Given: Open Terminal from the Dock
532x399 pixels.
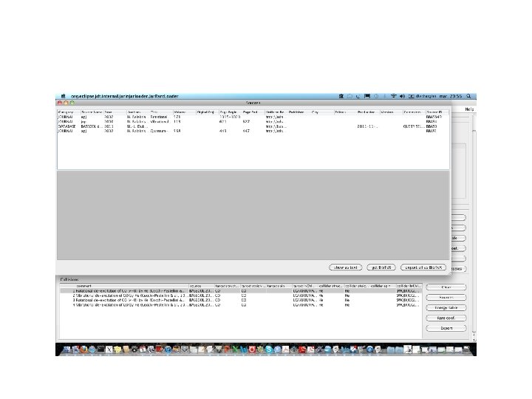Looking at the screenshot, I should pos(100,349).
